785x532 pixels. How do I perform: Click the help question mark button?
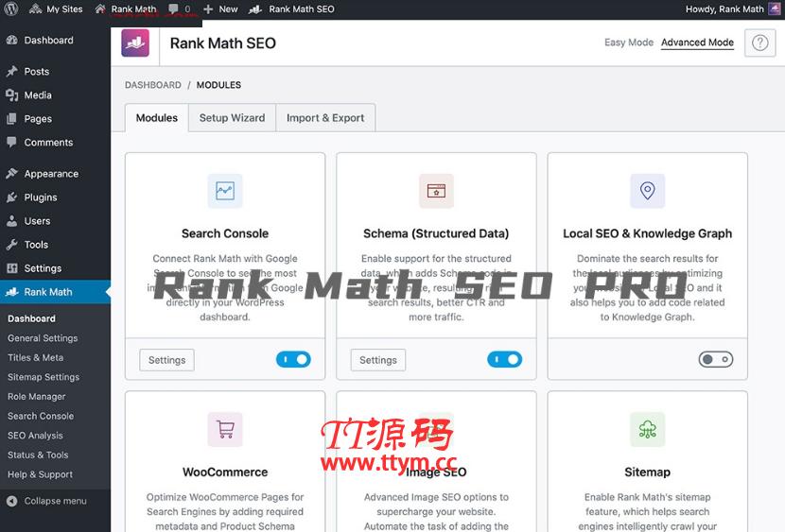(760, 43)
